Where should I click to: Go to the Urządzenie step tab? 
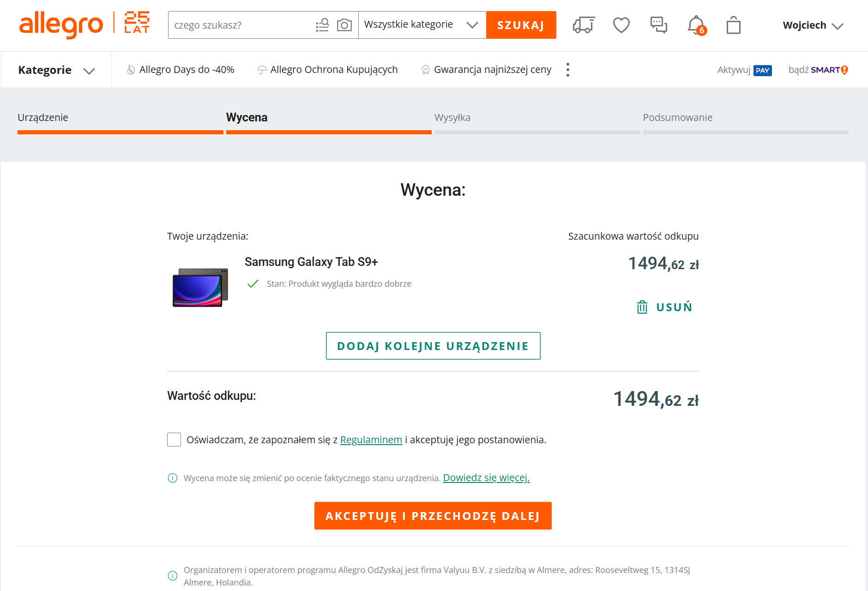pyautogui.click(x=43, y=118)
